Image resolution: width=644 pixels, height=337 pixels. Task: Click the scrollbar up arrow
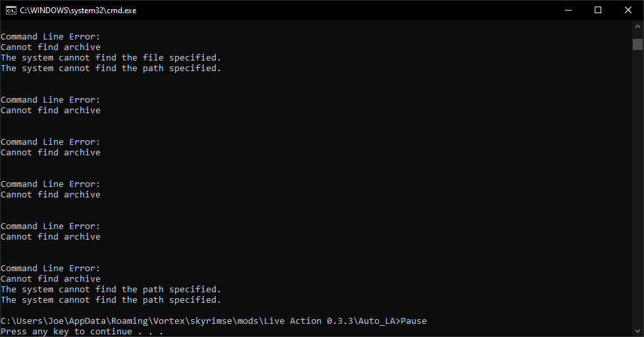(637, 26)
